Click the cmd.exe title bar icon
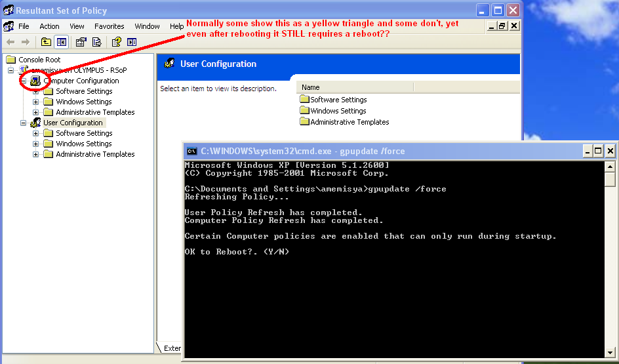 192,152
